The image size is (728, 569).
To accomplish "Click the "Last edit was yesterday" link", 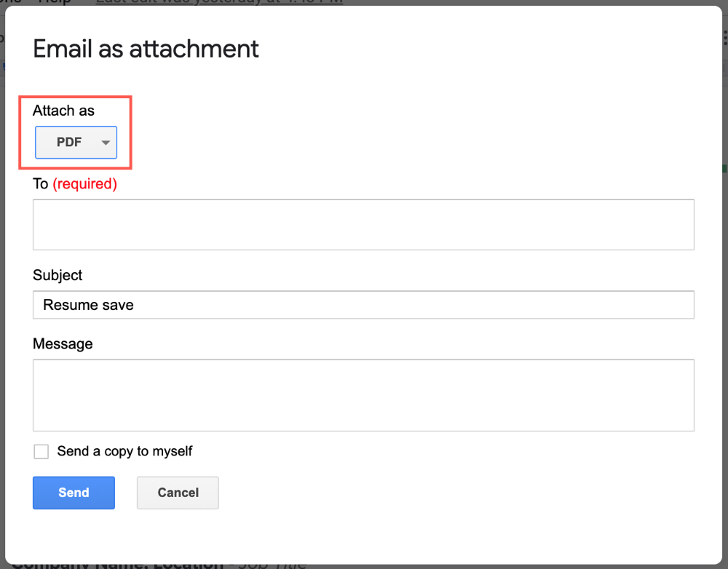I will tap(218, 3).
